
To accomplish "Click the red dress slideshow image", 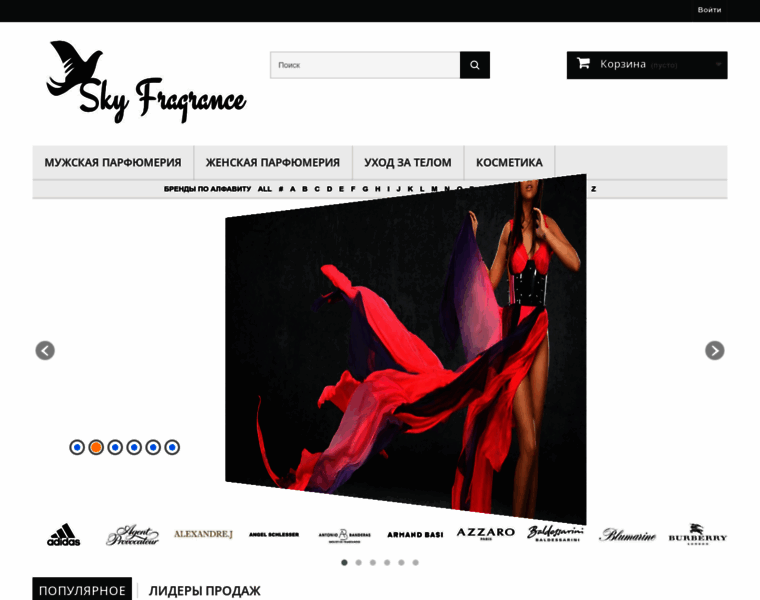I will click(406, 349).
